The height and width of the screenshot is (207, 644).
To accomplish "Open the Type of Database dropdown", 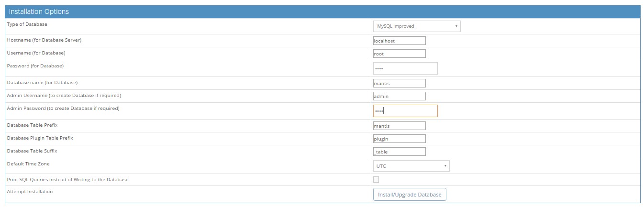I will (416, 26).
